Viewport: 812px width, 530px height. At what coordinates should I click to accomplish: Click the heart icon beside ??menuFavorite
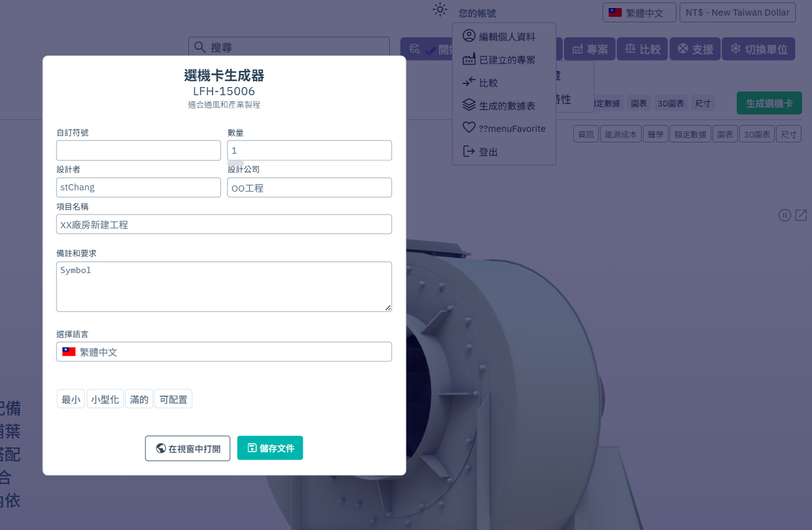coord(469,128)
